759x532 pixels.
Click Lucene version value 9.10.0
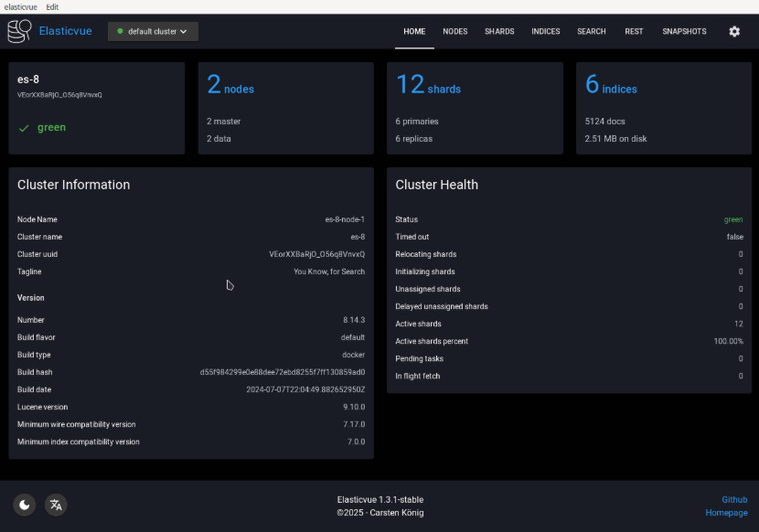[354, 407]
